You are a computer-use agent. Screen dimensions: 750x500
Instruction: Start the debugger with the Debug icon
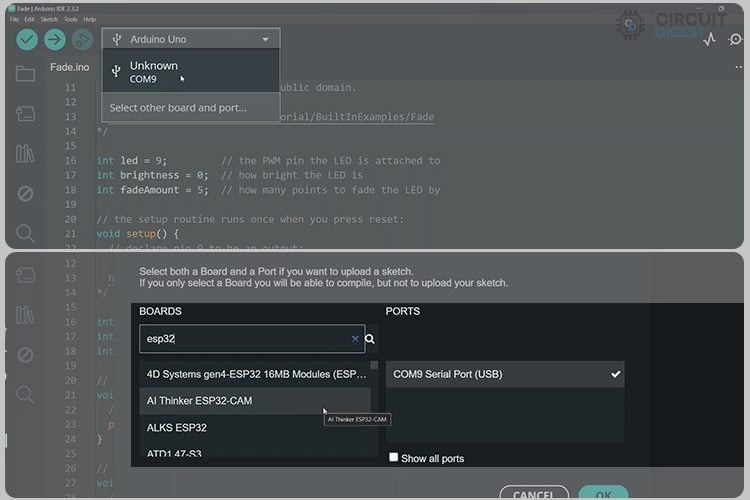tap(82, 40)
